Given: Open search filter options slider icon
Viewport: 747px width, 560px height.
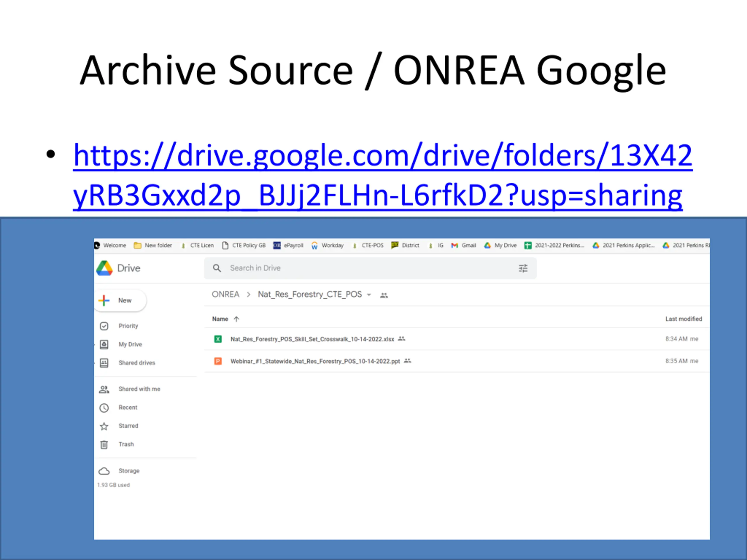Looking at the screenshot, I should [523, 268].
